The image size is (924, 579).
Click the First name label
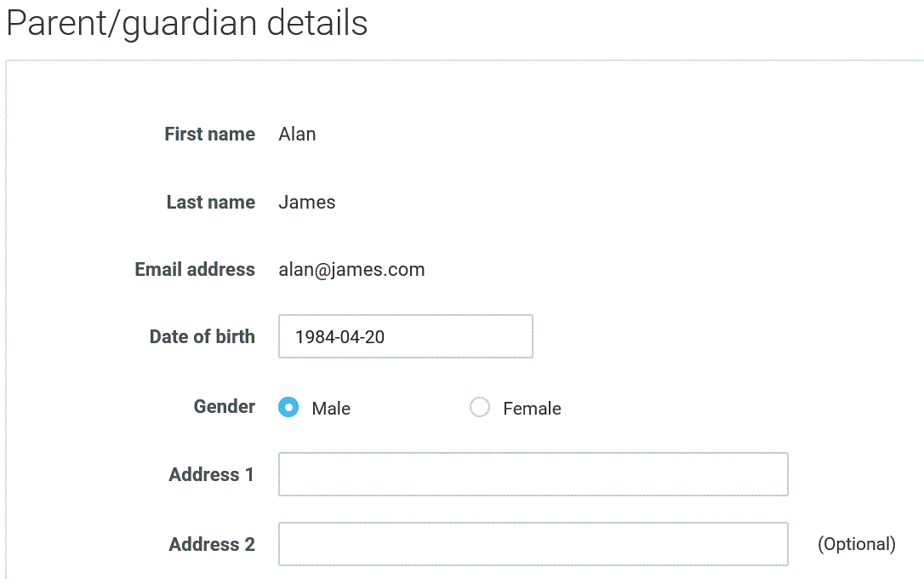[x=209, y=134]
